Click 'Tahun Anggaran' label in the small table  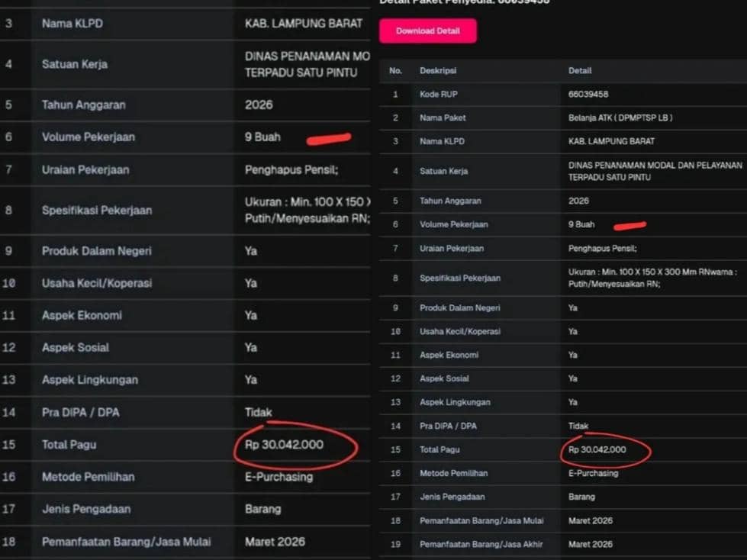(450, 201)
